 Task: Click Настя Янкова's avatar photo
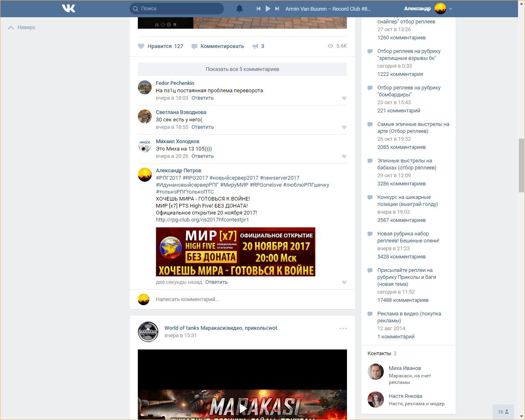point(375,399)
